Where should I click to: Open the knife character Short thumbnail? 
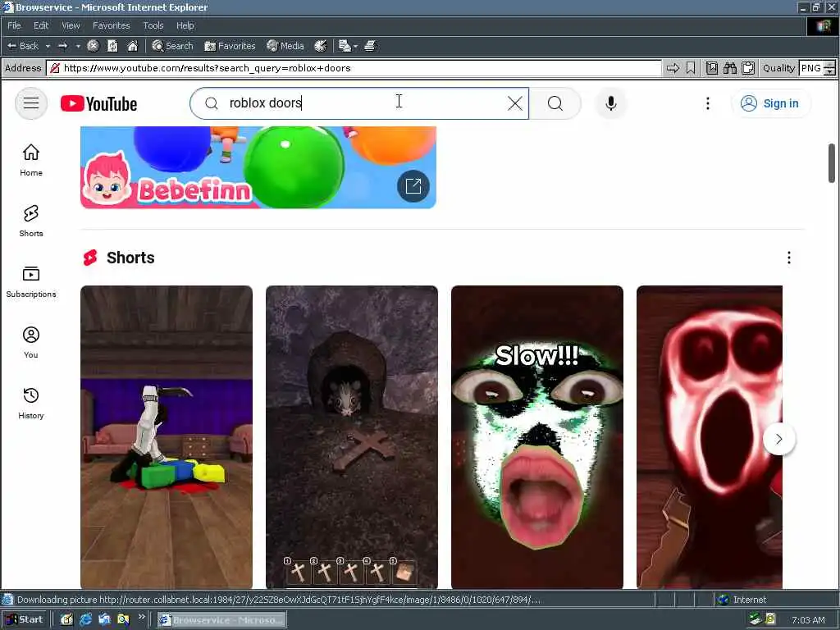[166, 436]
